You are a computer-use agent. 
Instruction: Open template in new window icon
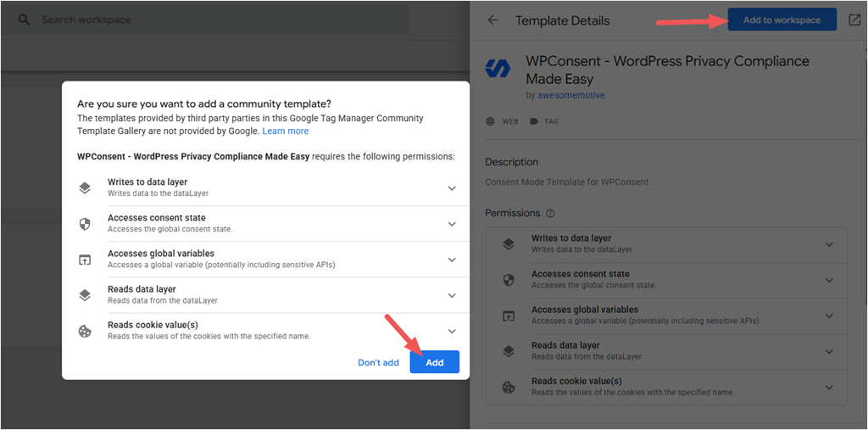854,20
